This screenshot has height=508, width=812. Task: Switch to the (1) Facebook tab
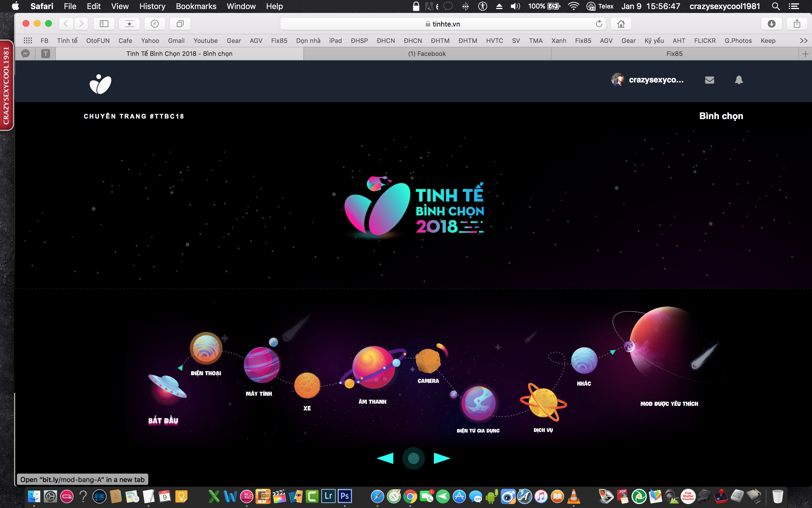pos(427,54)
